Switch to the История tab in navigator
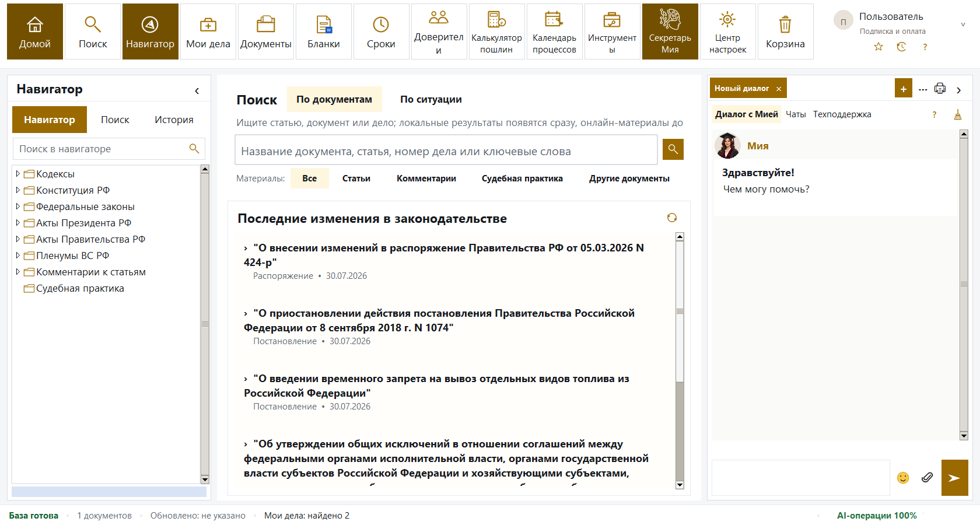980x525 pixels. point(174,120)
